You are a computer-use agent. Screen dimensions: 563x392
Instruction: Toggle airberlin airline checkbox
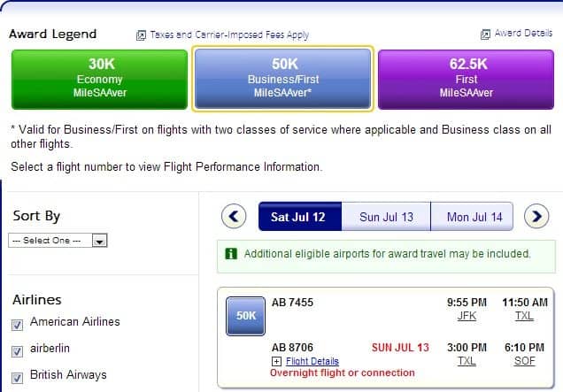(17, 351)
